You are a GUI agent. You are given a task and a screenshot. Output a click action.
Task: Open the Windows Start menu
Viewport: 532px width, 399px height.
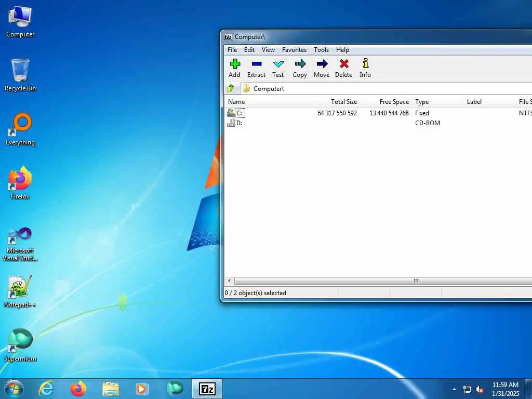coord(14,389)
